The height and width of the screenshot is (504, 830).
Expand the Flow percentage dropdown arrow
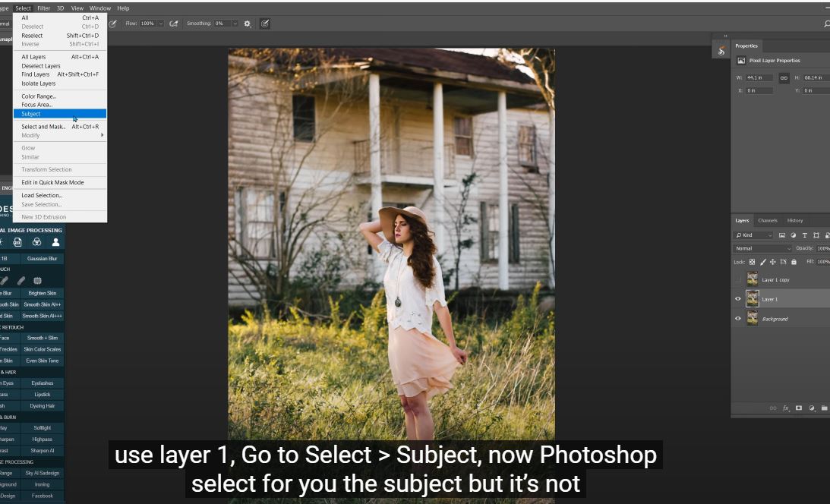click(x=159, y=24)
